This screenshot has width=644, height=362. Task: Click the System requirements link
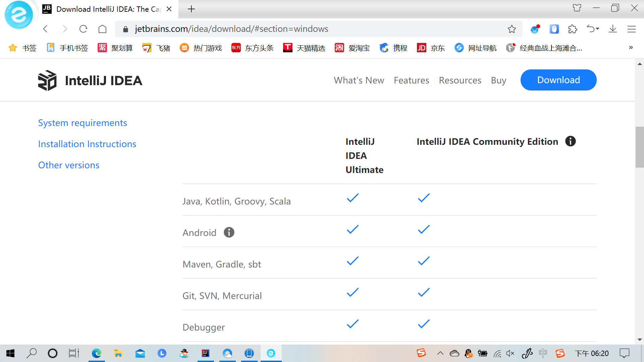tap(82, 122)
